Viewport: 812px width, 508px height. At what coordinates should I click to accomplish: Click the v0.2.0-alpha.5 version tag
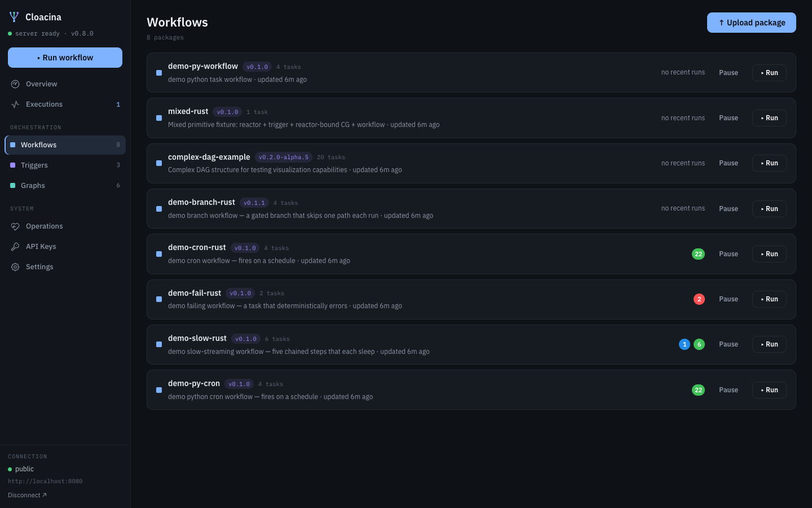[284, 157]
